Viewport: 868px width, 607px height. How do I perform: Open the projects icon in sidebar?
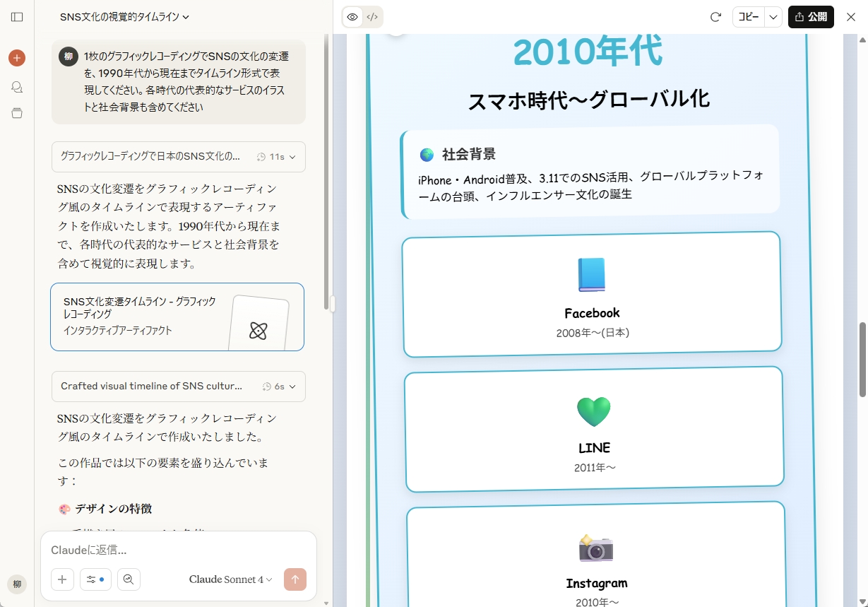click(x=17, y=113)
